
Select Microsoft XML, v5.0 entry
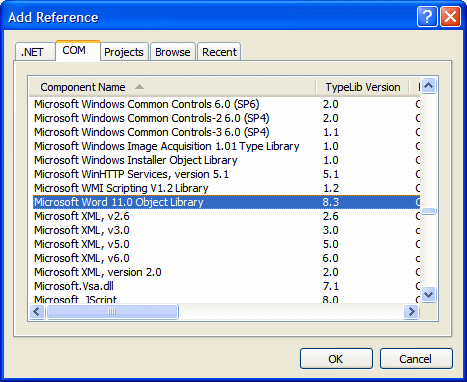[82, 244]
